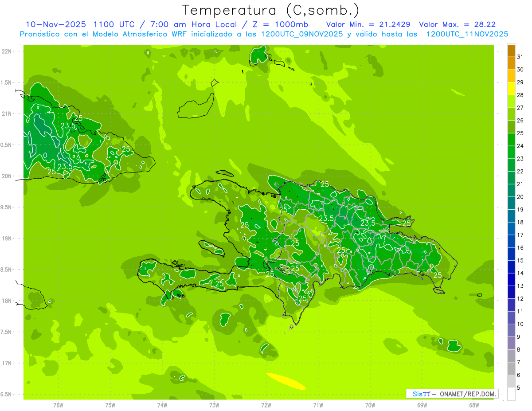Pick the purple-gray swatch between 8 and 9

tap(511, 343)
